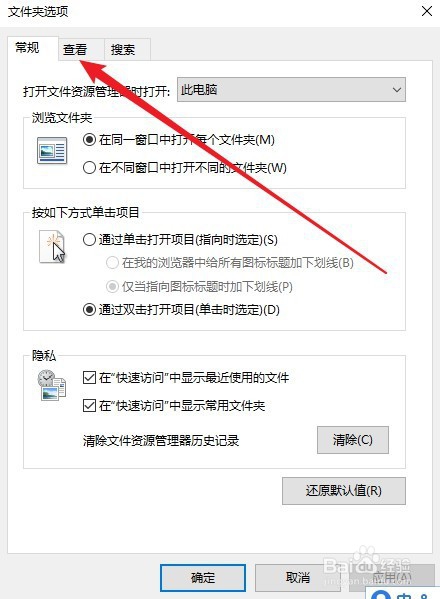Select the 常规 tab
440x599 pixels.
click(28, 48)
